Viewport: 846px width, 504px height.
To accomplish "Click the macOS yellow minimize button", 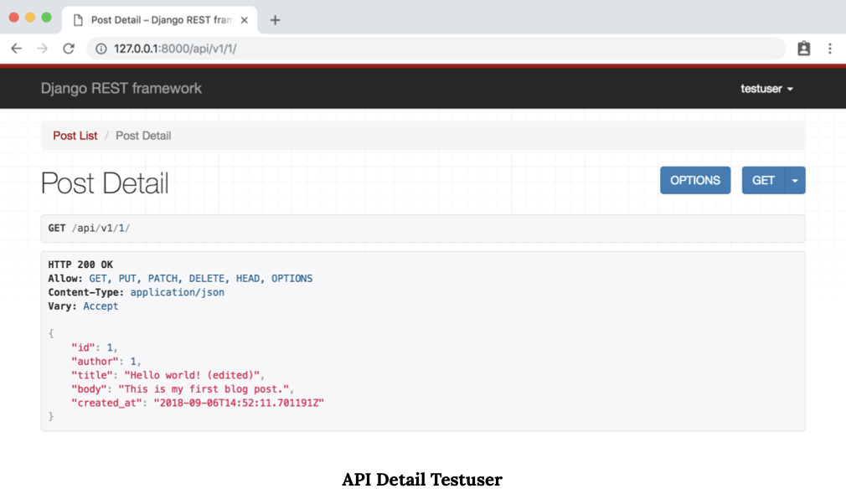I will [x=30, y=18].
